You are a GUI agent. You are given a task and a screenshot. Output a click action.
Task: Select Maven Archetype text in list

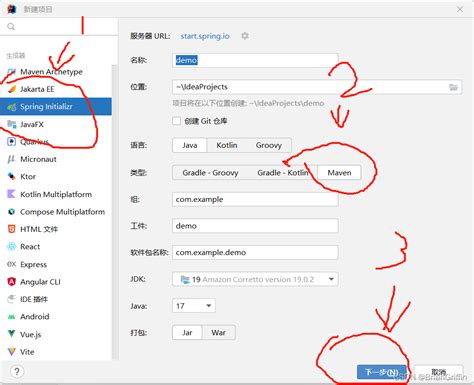click(x=51, y=72)
